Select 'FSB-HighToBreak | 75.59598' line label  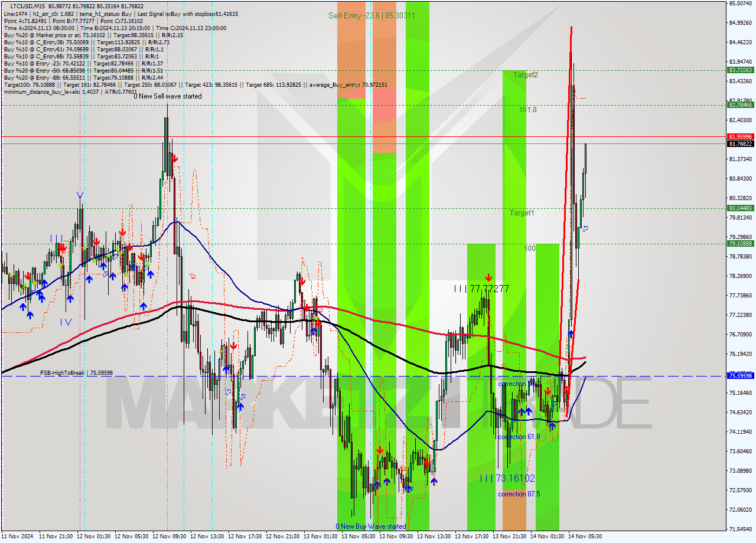tap(76, 373)
